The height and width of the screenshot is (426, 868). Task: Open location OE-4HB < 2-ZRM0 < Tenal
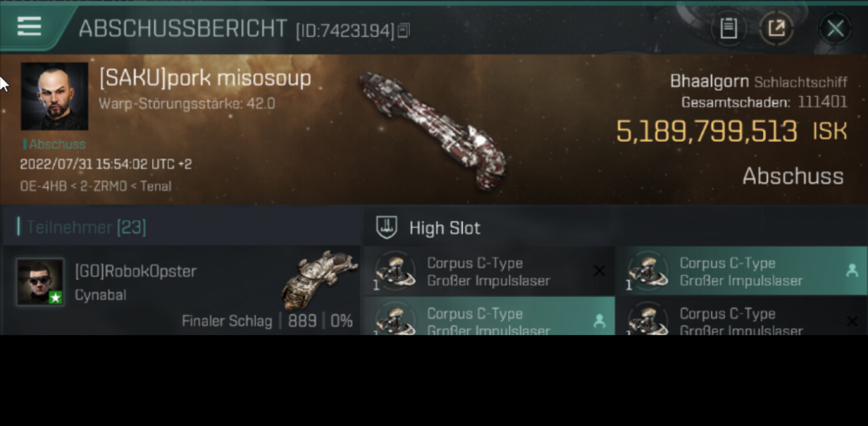point(95,186)
